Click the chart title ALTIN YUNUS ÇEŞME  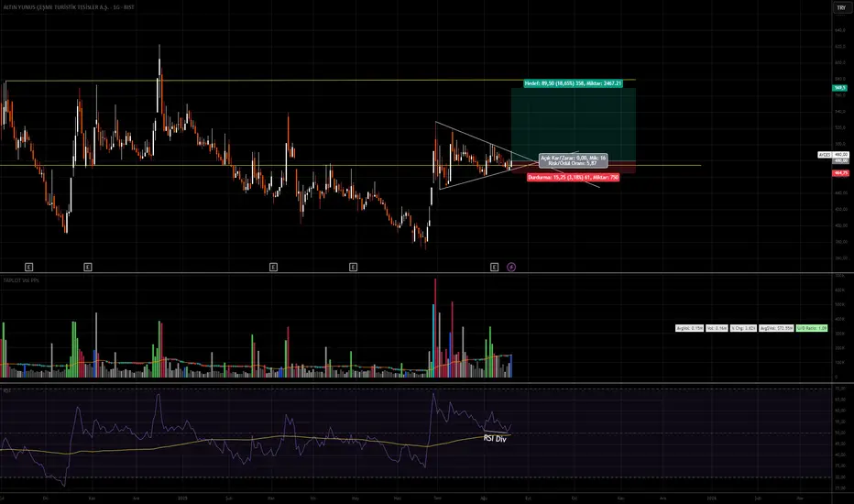coord(69,7)
